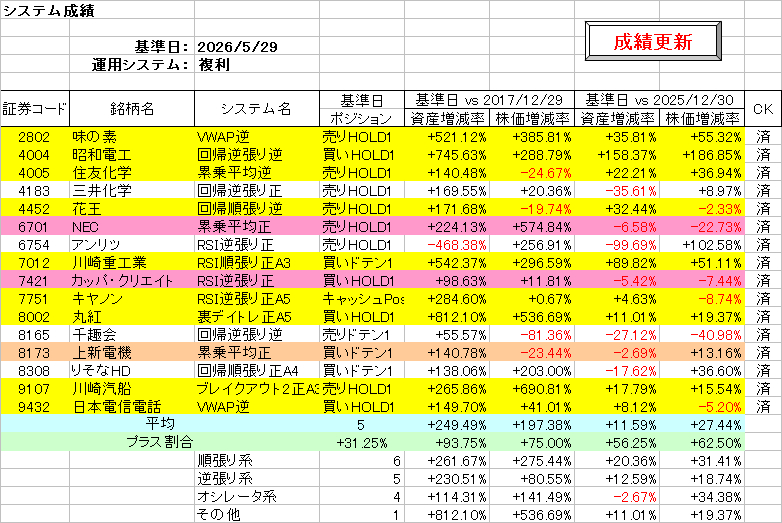Select the 回帰逆張り正 system cell
The height and width of the screenshot is (523, 782).
coord(257,191)
